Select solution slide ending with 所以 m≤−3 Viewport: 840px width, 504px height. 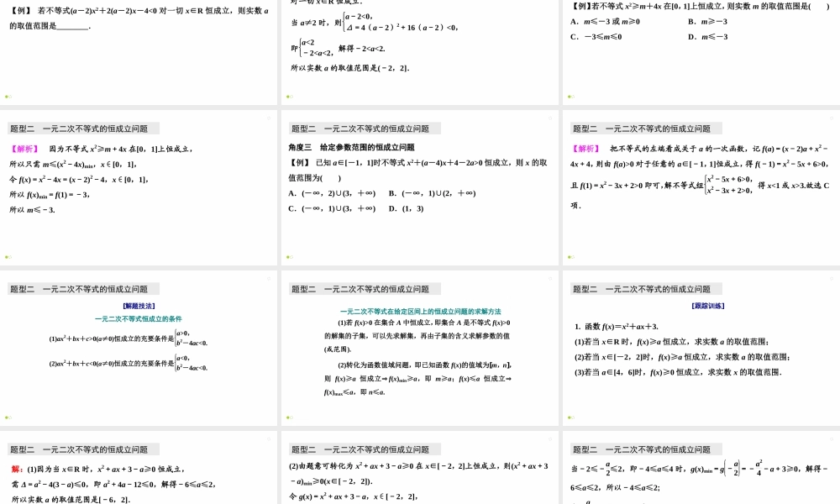pos(139,187)
